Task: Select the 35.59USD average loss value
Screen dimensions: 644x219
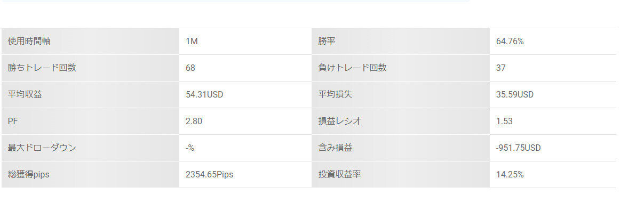Action: coord(514,95)
